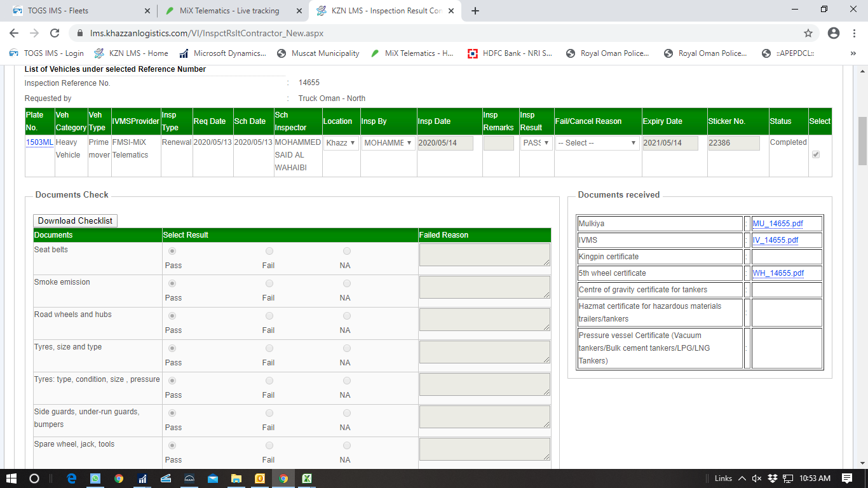Reload the page with the refresh icon

point(55,33)
